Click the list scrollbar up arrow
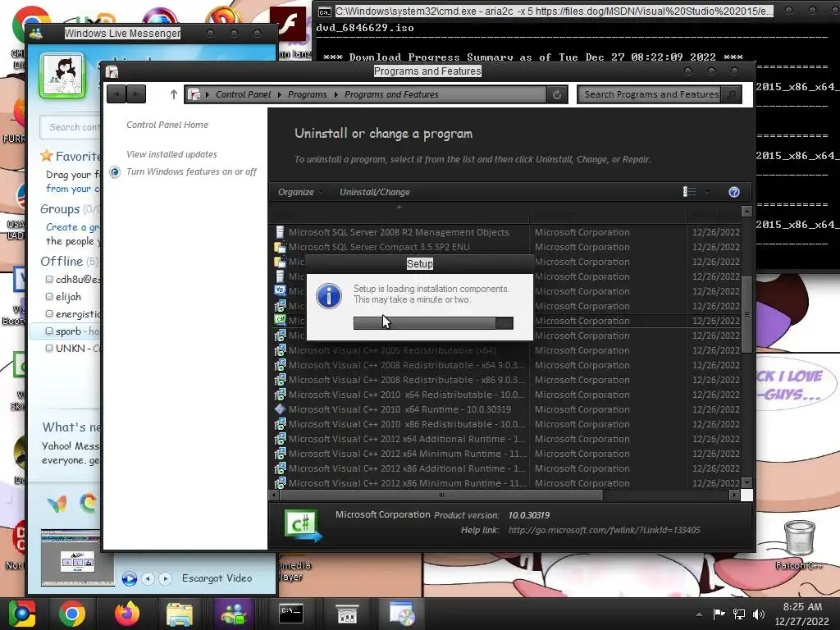 pos(746,211)
